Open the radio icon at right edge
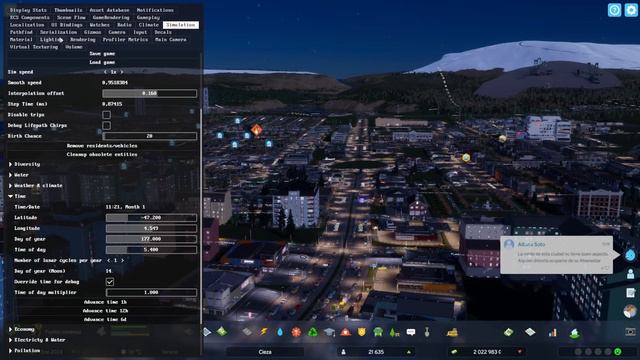The image size is (640, 360). point(630,311)
